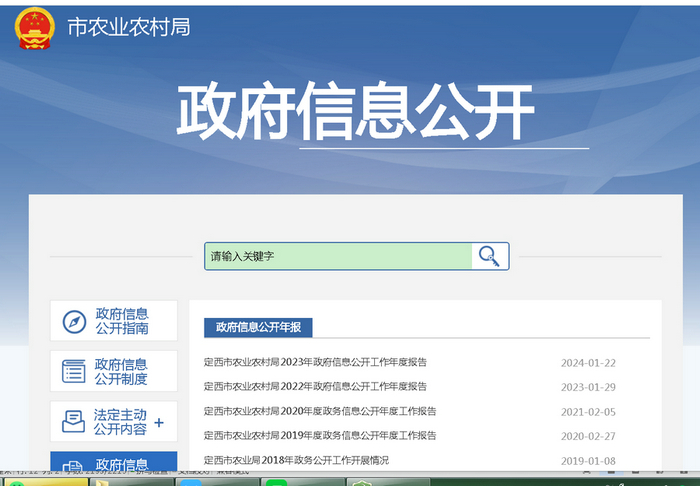This screenshot has height=486, width=700.
Task: Click the 请输入关键字 search field
Action: [x=338, y=257]
